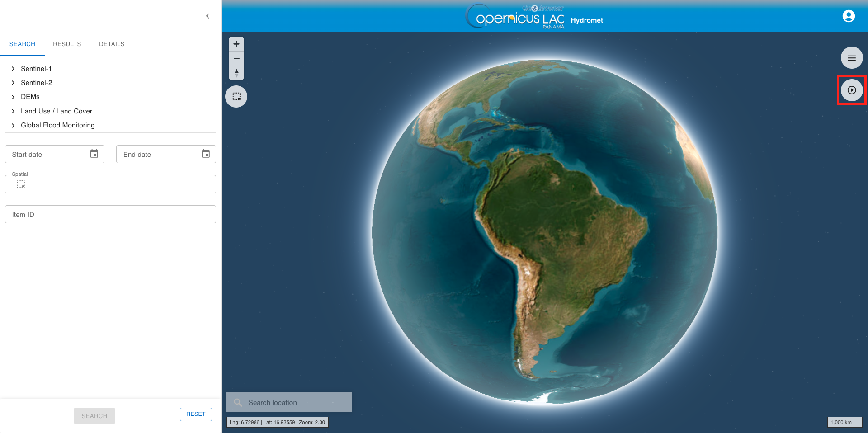
Task: Switch to the Details tab
Action: point(112,44)
